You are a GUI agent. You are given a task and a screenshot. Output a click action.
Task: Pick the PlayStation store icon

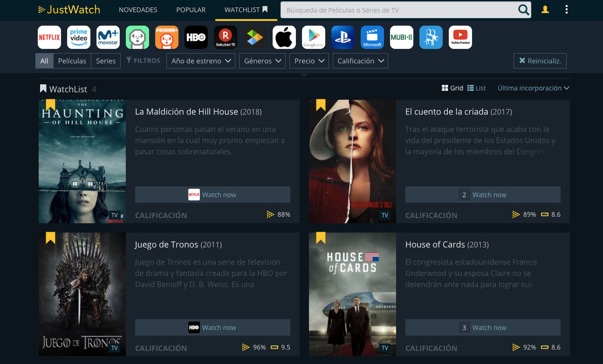343,37
